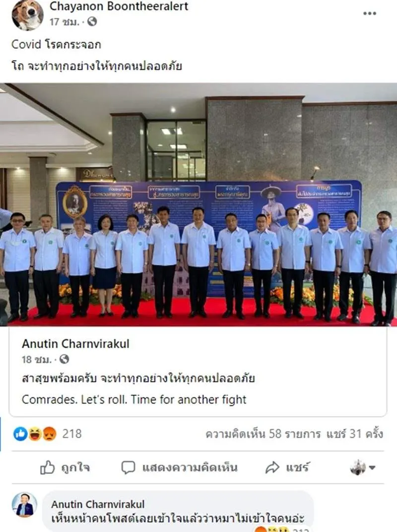Image resolution: width=397 pixels, height=532 pixels.
Task: Open the ความคิดเห็น 58 รายการ comments count
Action: tap(263, 434)
